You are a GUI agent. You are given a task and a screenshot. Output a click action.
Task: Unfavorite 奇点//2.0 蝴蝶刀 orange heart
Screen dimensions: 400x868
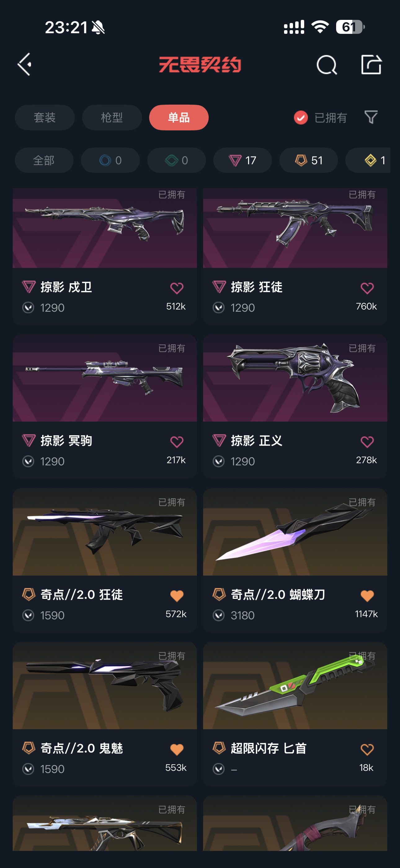pos(367,596)
